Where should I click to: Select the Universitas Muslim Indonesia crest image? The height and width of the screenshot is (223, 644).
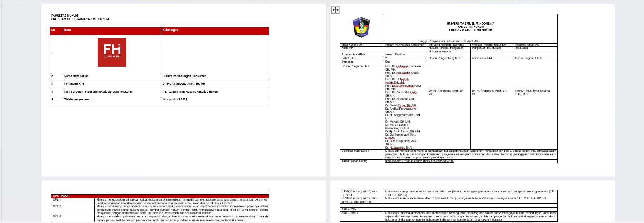[x=361, y=27]
